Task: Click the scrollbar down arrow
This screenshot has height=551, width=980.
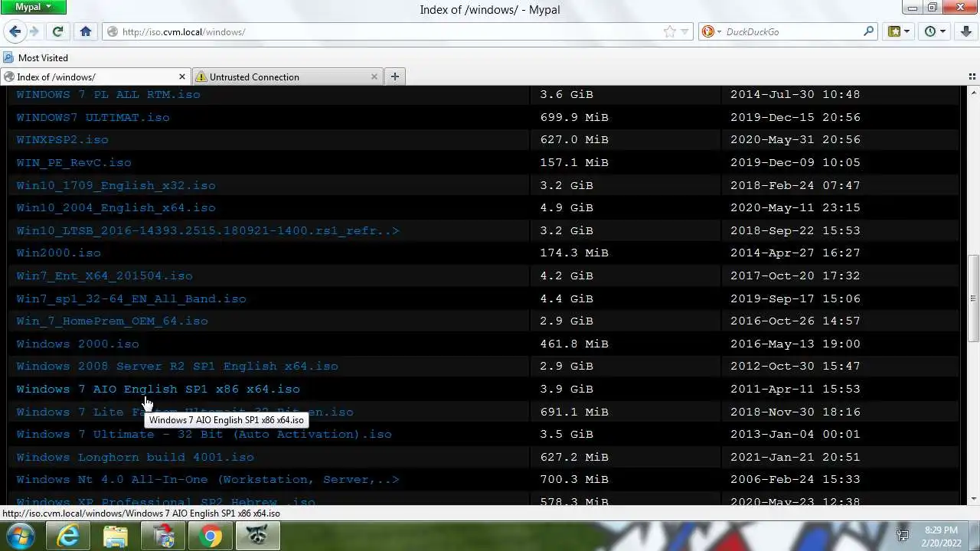Action: click(x=973, y=499)
